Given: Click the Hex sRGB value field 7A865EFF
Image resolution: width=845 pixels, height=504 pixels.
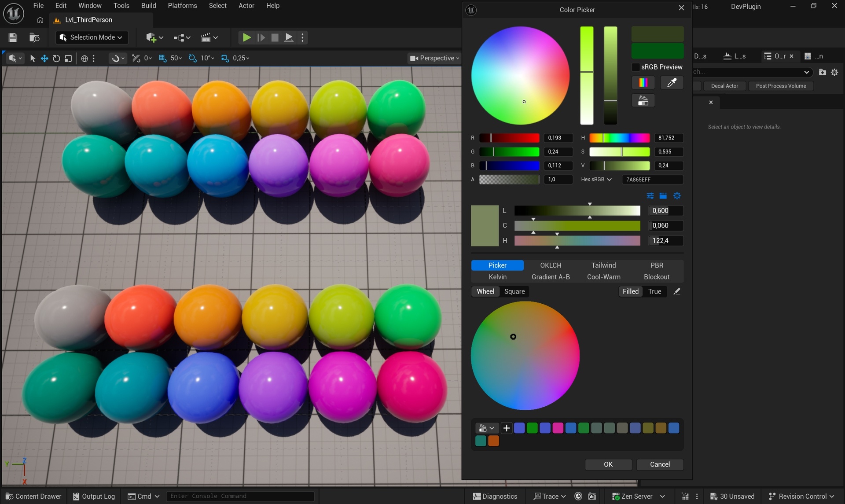Looking at the screenshot, I should click(x=652, y=180).
